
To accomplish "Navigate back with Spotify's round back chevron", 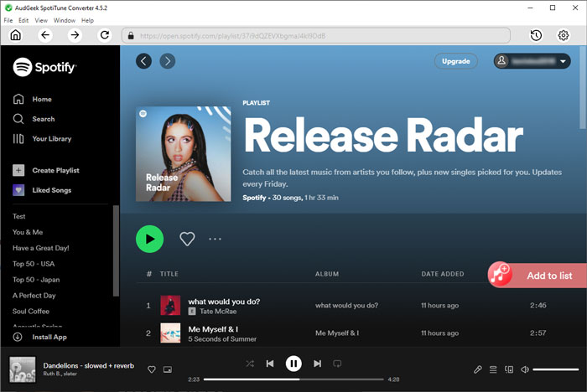I will coord(143,61).
